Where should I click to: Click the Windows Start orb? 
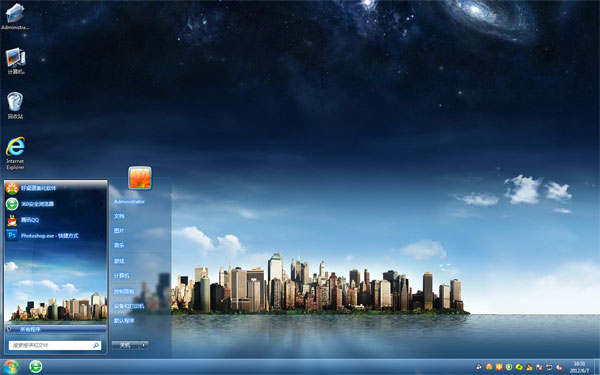click(x=10, y=367)
